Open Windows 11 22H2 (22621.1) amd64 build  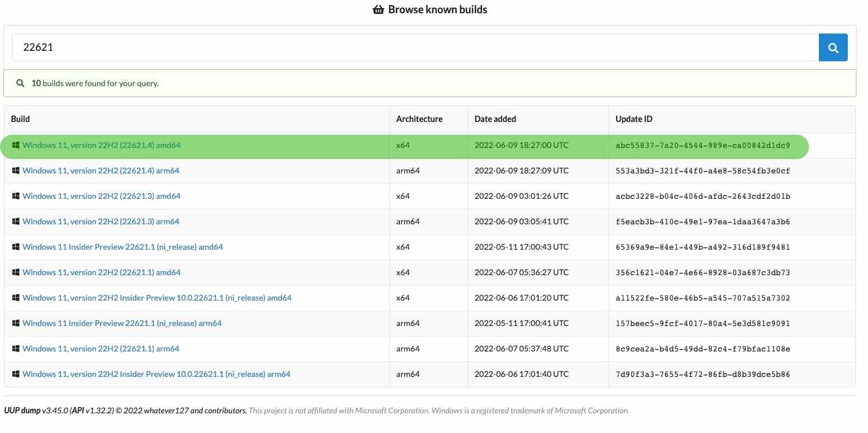pos(101,272)
